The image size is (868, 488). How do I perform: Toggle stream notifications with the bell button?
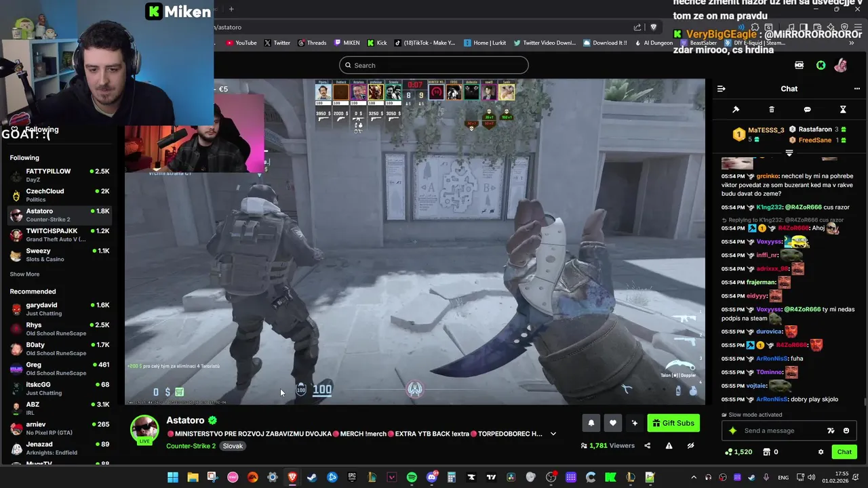pyautogui.click(x=591, y=423)
